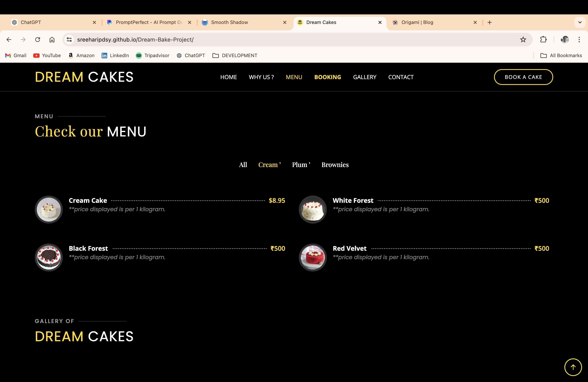Navigate back to previous page
Screen dimensions: 588x382
(x=9, y=40)
